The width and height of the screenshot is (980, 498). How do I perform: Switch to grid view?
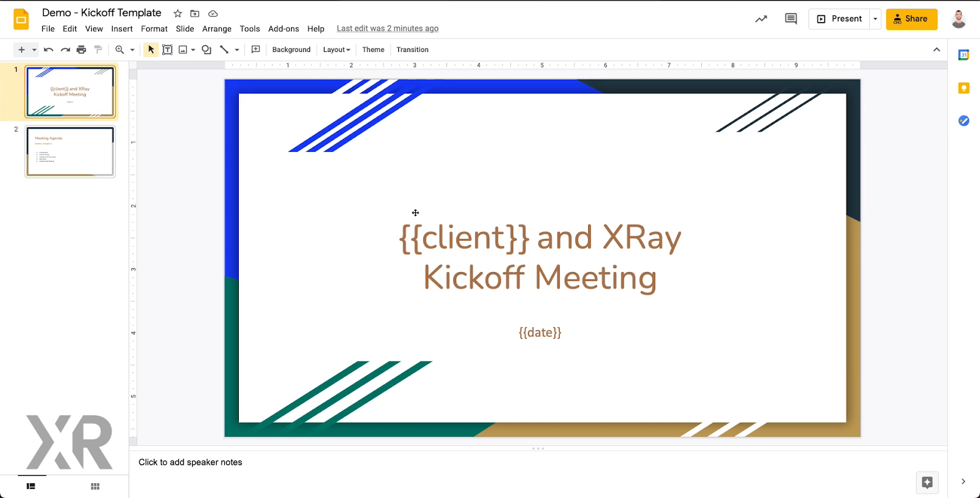[95, 486]
